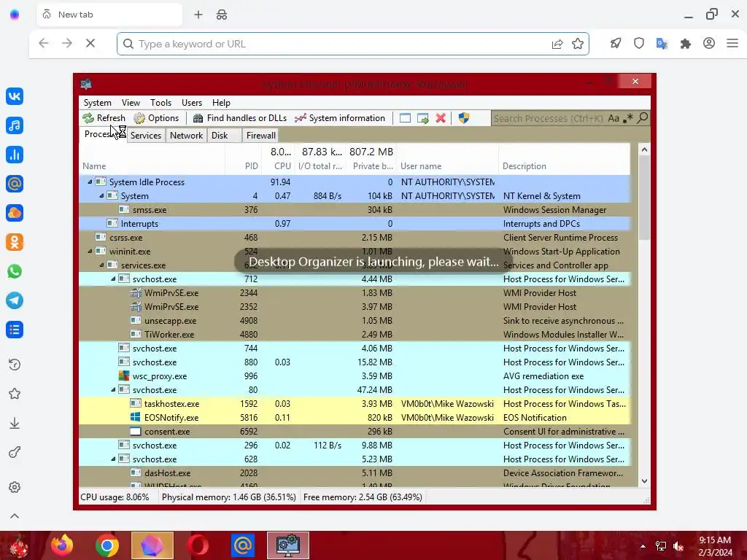Collapse the services.exe node
The image size is (747, 560).
(101, 265)
